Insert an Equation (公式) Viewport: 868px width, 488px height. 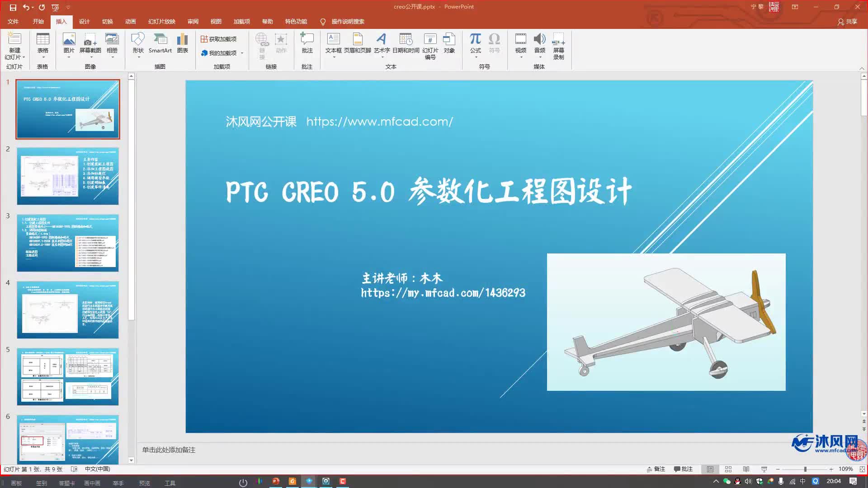tap(475, 46)
